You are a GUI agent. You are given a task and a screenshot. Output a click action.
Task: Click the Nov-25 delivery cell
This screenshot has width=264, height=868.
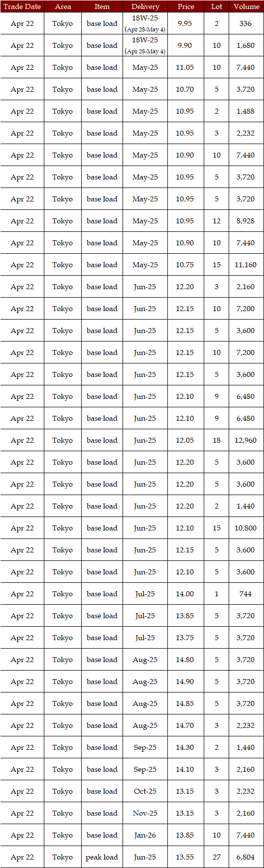click(145, 813)
